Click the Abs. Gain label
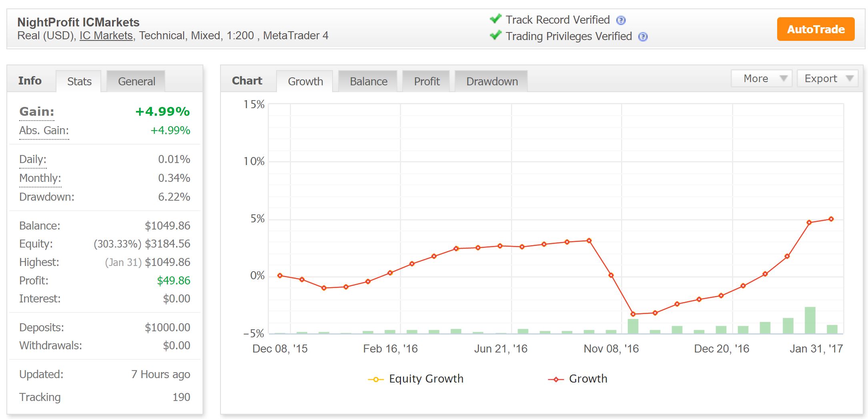Screen dimensions: 868x419 point(44,131)
